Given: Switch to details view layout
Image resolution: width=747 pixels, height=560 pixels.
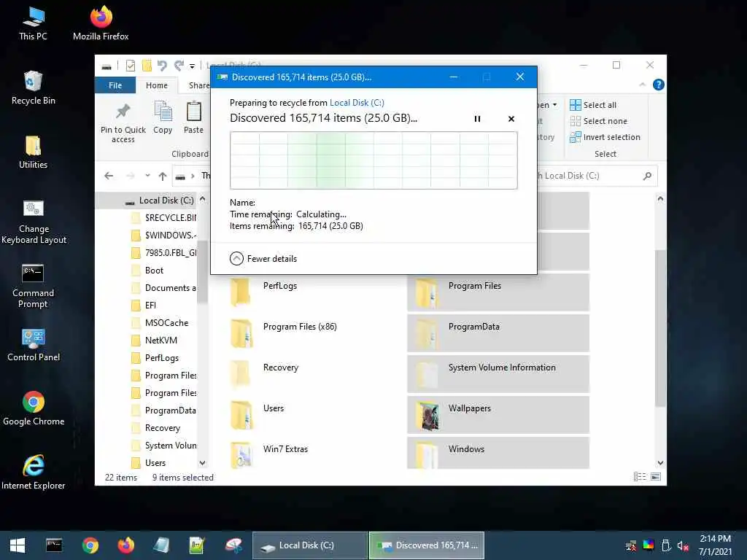Looking at the screenshot, I should (640, 477).
